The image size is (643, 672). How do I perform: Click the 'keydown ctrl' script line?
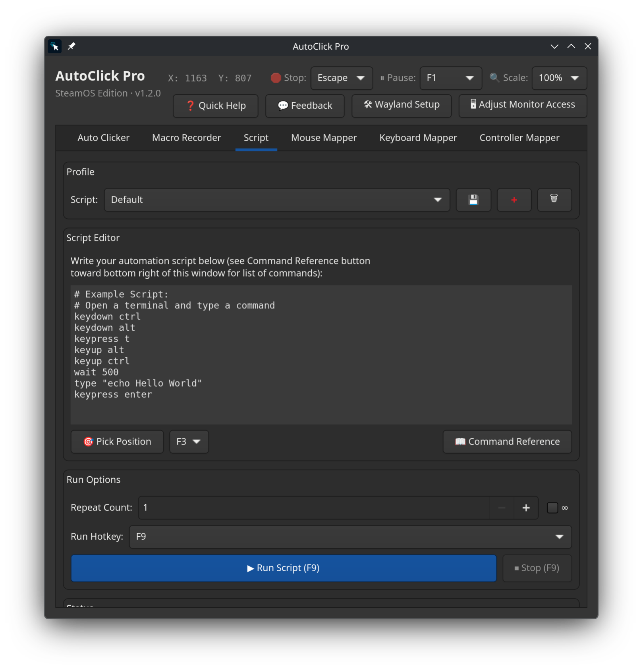pyautogui.click(x=108, y=317)
